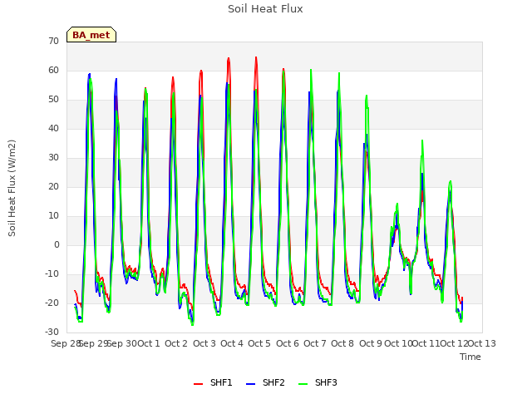Click the 10 value on the y-axis

pos(53,216)
